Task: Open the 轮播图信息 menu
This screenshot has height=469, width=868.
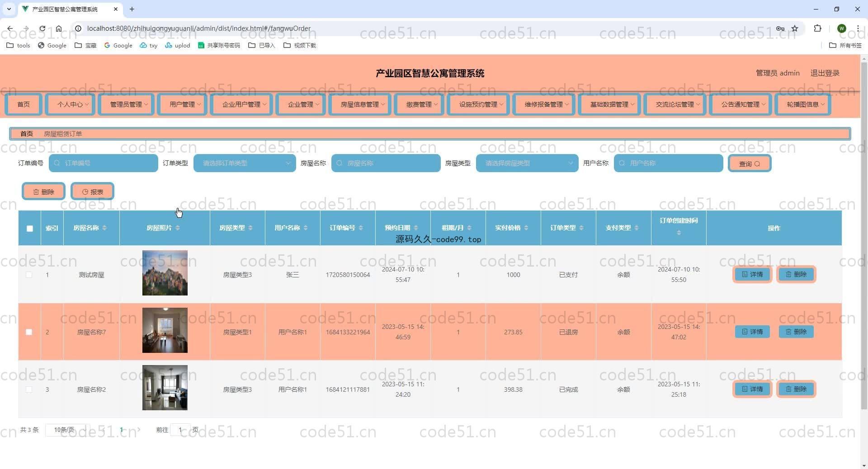Action: (803, 104)
